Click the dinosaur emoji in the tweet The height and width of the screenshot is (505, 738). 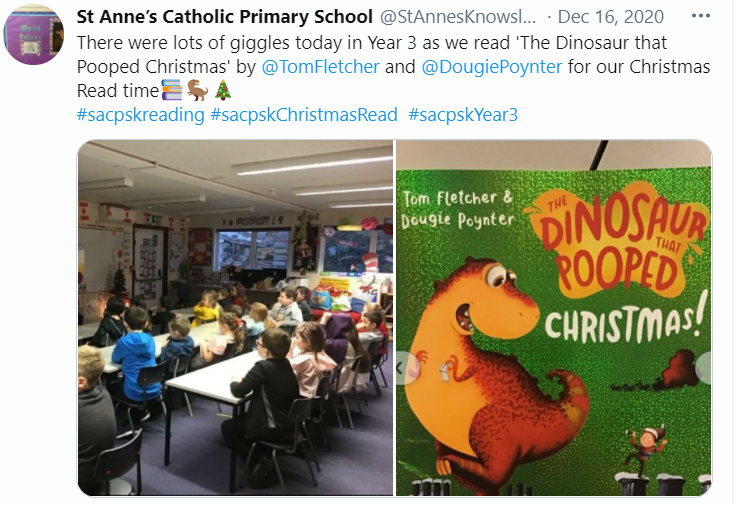198,90
